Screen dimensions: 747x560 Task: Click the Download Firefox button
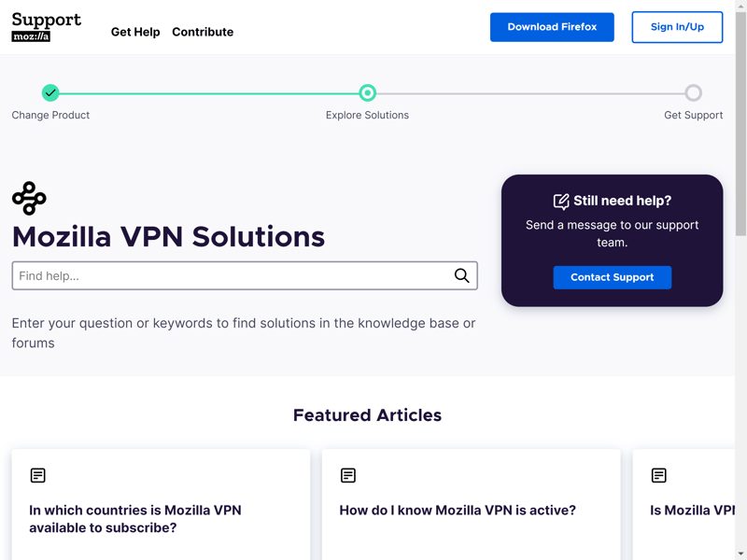(x=552, y=27)
